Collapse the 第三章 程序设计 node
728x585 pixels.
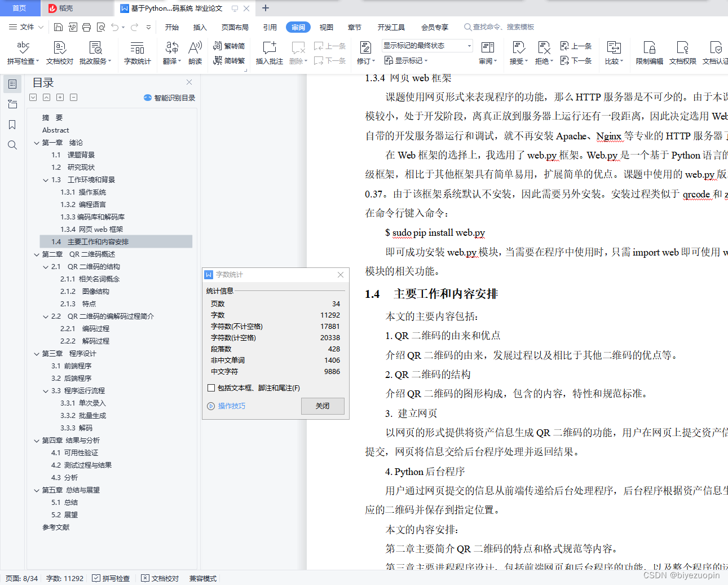(x=37, y=354)
